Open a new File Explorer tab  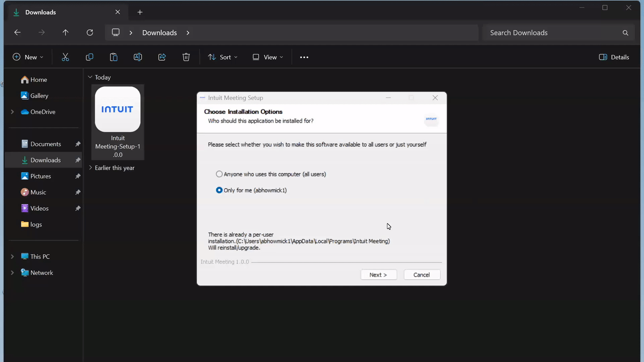pyautogui.click(x=140, y=13)
